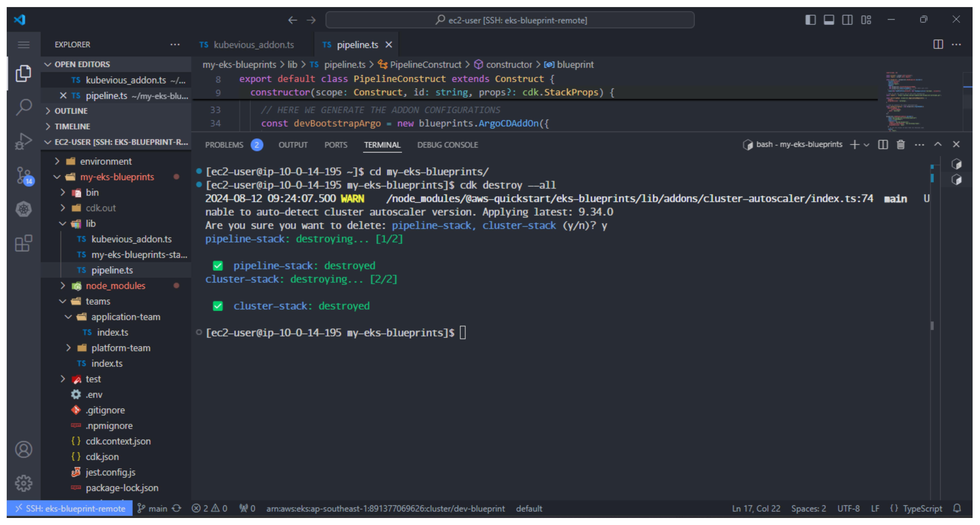Expand the platform-team folder
The width and height of the screenshot is (980, 525).
pos(116,348)
